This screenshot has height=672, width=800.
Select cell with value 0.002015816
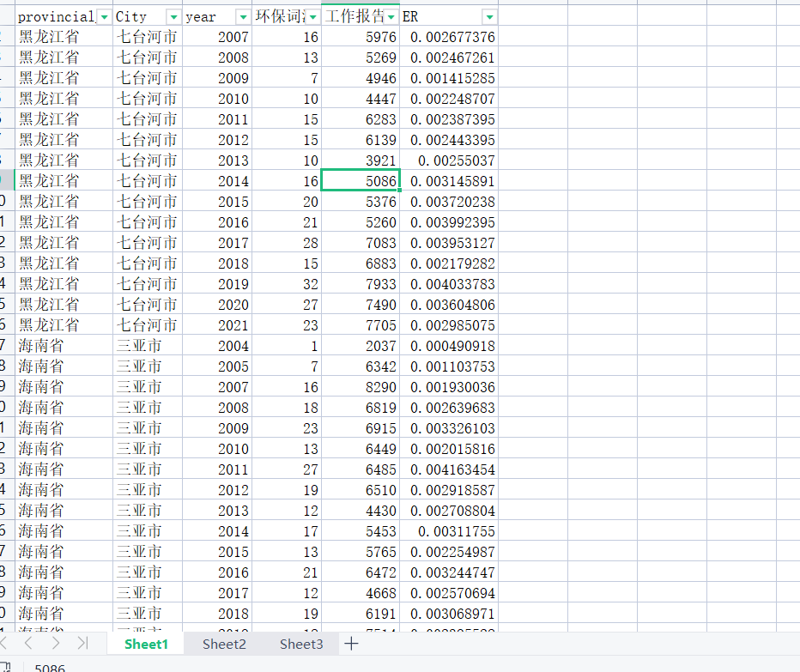pyautogui.click(x=449, y=449)
